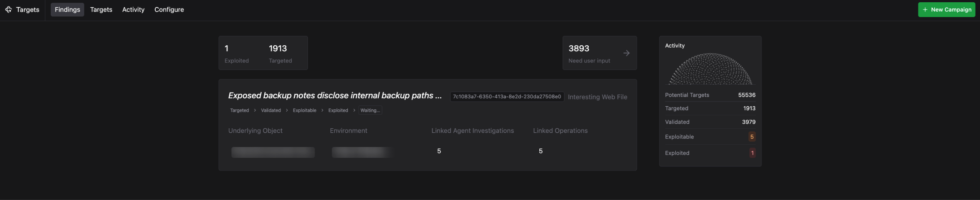This screenshot has width=980, height=200.
Task: Click the Linked Operations header
Action: tap(560, 130)
